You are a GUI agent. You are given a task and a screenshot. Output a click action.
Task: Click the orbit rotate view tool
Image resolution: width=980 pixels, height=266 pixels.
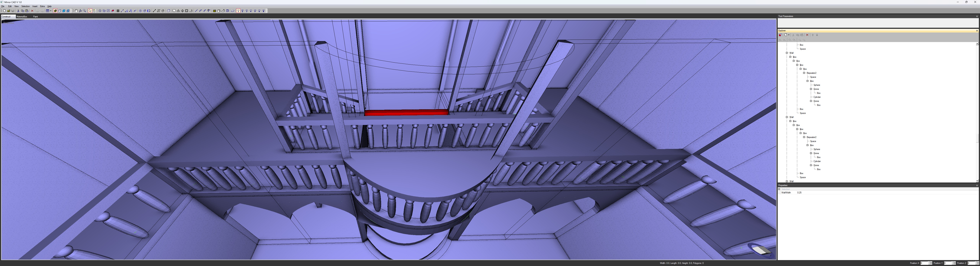(80, 11)
